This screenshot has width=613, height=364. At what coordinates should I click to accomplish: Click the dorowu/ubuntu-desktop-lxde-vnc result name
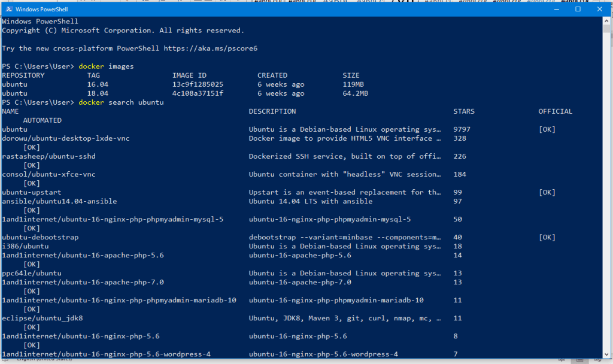[66, 138]
